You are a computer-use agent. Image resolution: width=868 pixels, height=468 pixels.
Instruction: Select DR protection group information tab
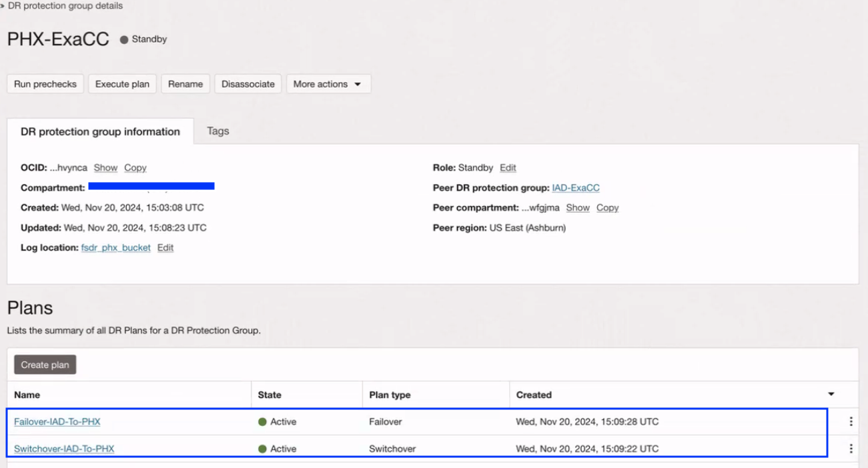100,132
